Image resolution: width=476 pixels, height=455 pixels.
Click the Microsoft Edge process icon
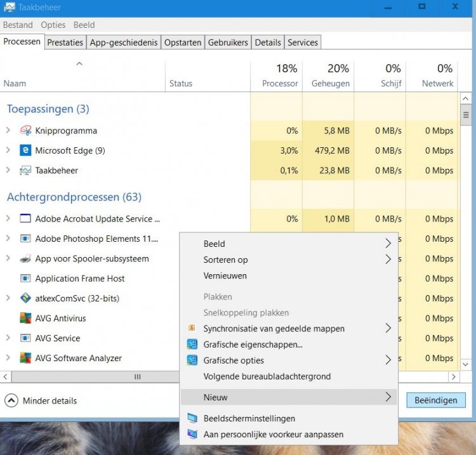point(25,150)
